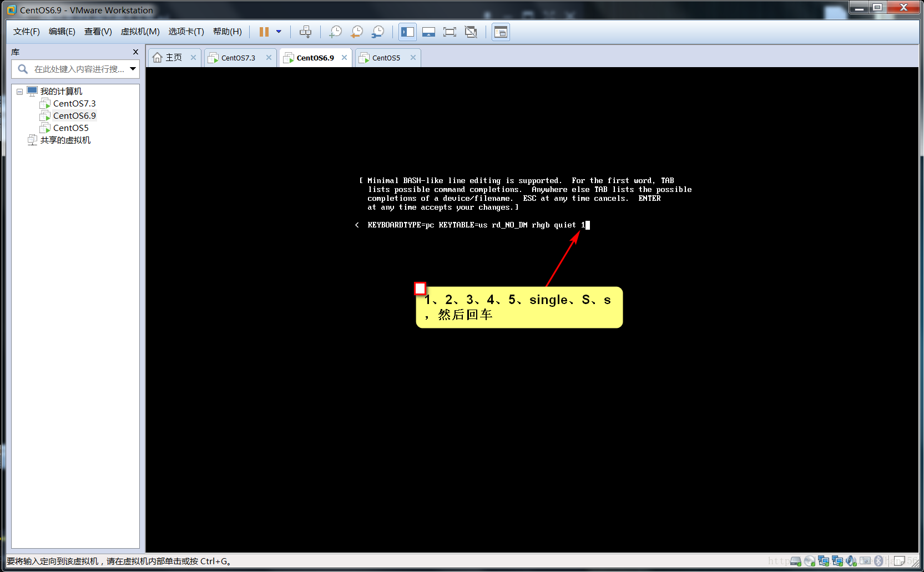Select CentOS6.9 in the library tree

tap(74, 116)
